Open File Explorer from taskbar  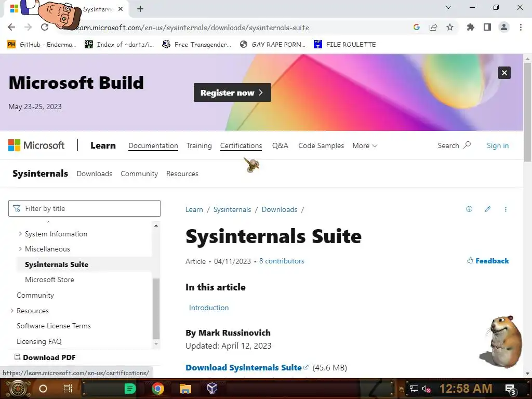(185, 389)
